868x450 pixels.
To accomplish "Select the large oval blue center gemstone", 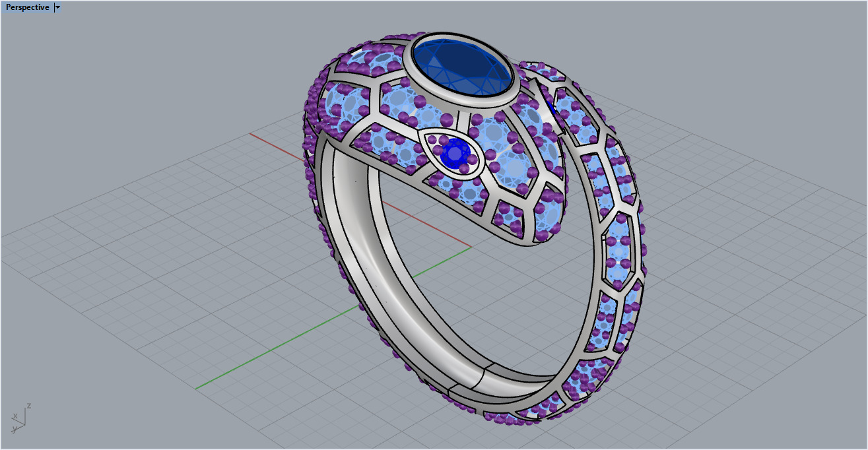I will coord(462,67).
